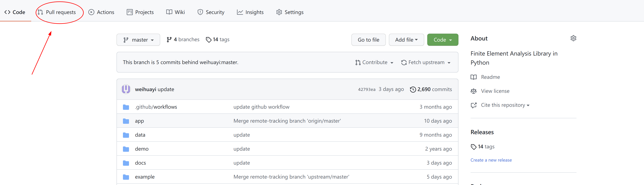Image resolution: width=644 pixels, height=185 pixels.
Task: Click the cite repository share icon
Action: [474, 105]
